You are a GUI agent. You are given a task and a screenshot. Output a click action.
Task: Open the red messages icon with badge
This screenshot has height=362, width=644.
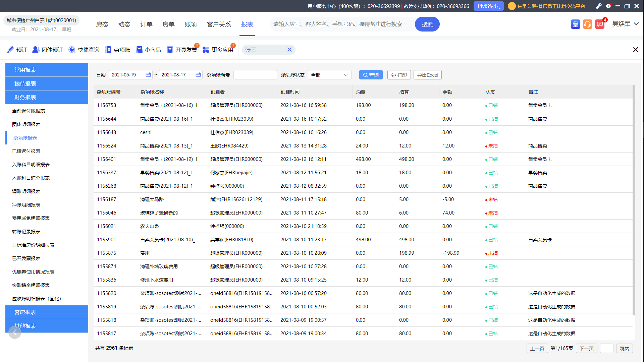coord(600,24)
